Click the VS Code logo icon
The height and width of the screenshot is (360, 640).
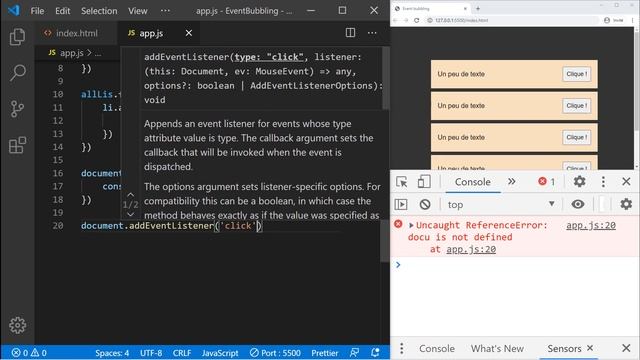point(13,10)
